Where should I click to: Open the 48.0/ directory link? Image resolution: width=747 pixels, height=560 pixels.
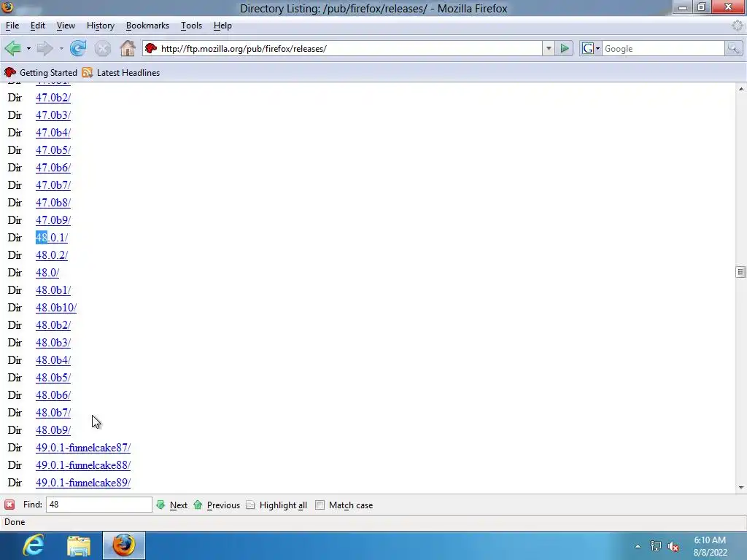click(x=47, y=273)
